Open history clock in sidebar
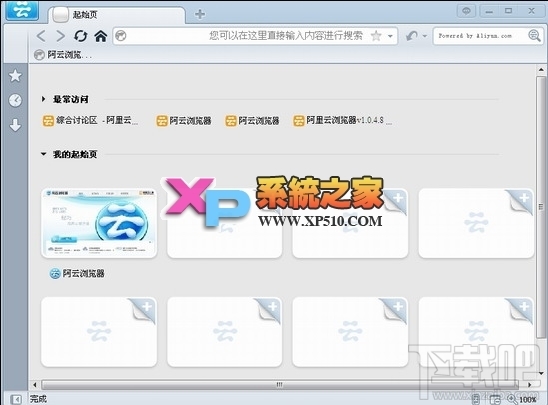Viewport: 548px width, 405px height. tap(15, 100)
